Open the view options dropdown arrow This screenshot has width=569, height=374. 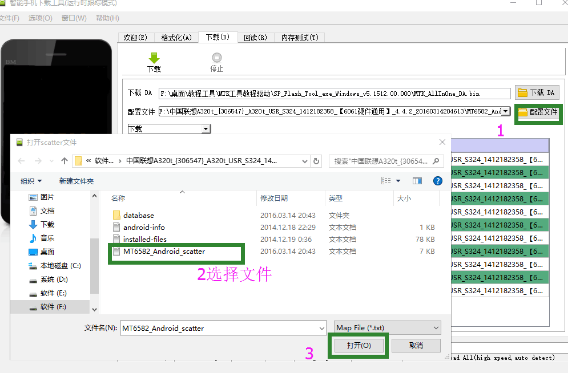point(398,181)
